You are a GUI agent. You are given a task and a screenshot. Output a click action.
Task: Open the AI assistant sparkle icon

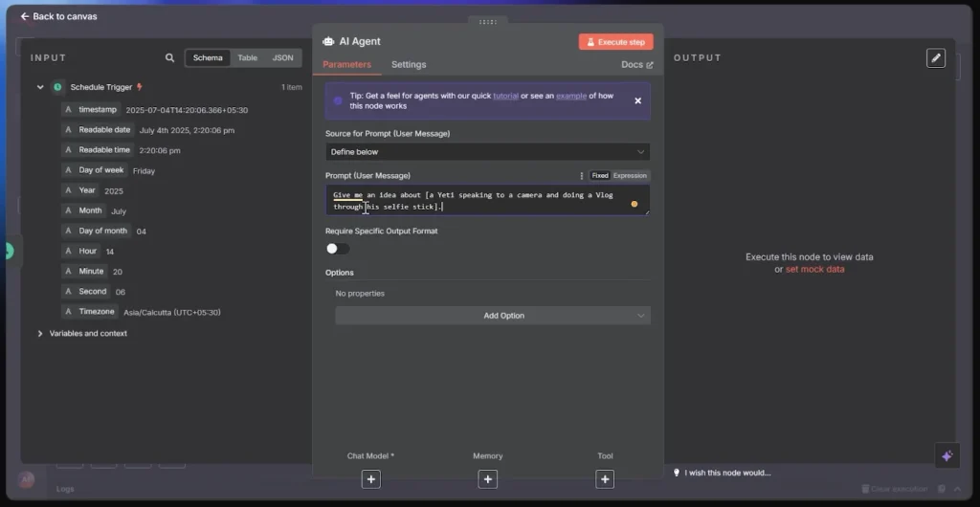click(x=947, y=456)
